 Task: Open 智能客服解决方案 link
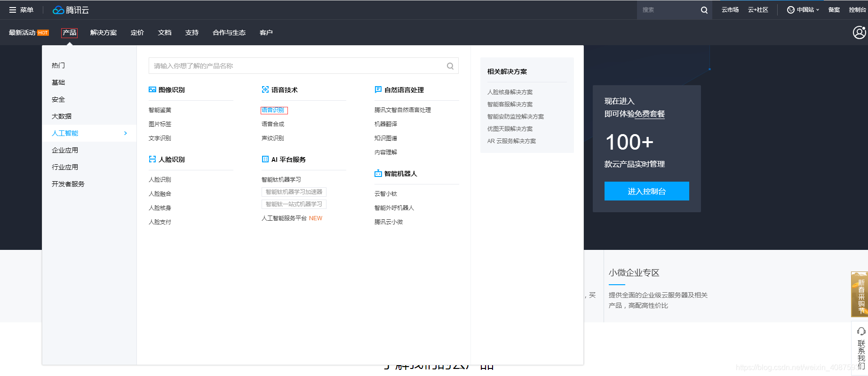point(510,104)
